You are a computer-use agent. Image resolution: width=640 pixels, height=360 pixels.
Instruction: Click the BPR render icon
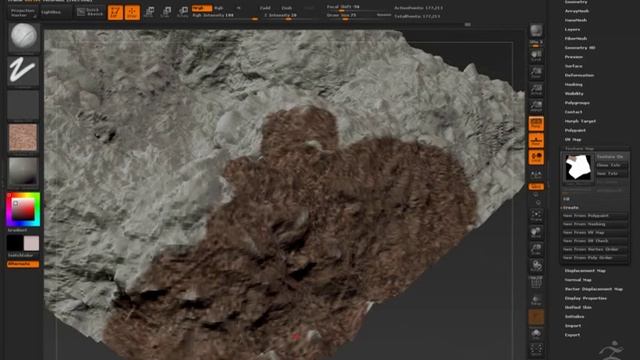pyautogui.click(x=536, y=30)
